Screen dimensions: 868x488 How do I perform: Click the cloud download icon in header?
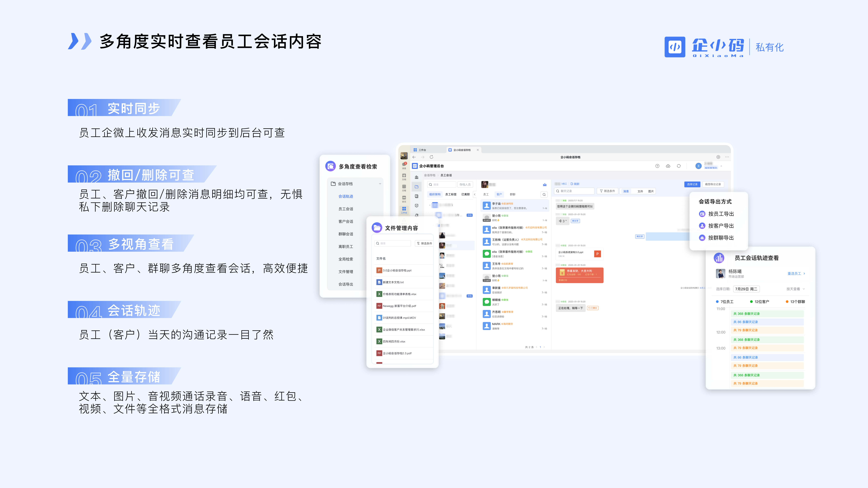[x=668, y=166]
